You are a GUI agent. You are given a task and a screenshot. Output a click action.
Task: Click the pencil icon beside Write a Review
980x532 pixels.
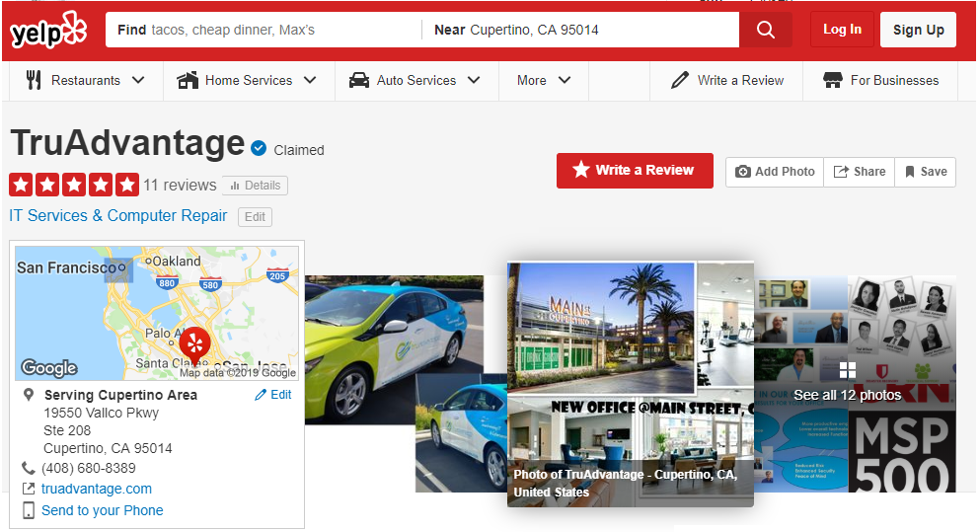(x=679, y=80)
